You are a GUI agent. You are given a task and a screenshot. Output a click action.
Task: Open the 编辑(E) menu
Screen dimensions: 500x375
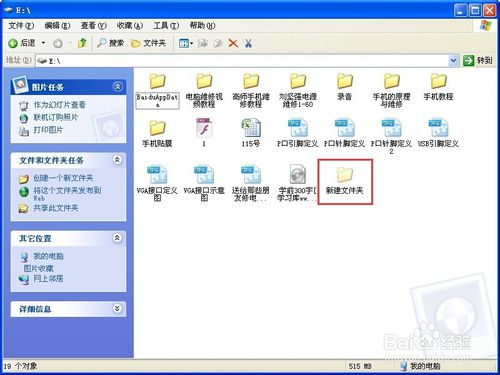click(x=57, y=25)
